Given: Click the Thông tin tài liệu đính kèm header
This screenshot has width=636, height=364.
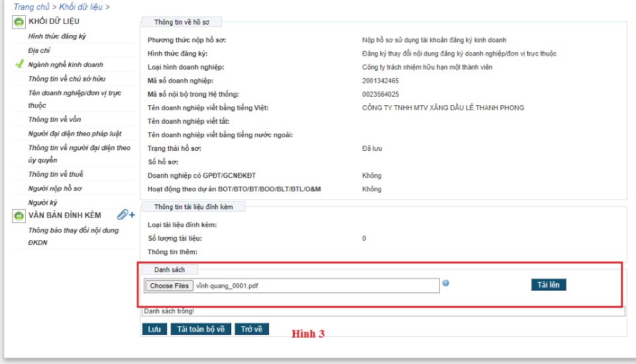Looking at the screenshot, I should 193,206.
